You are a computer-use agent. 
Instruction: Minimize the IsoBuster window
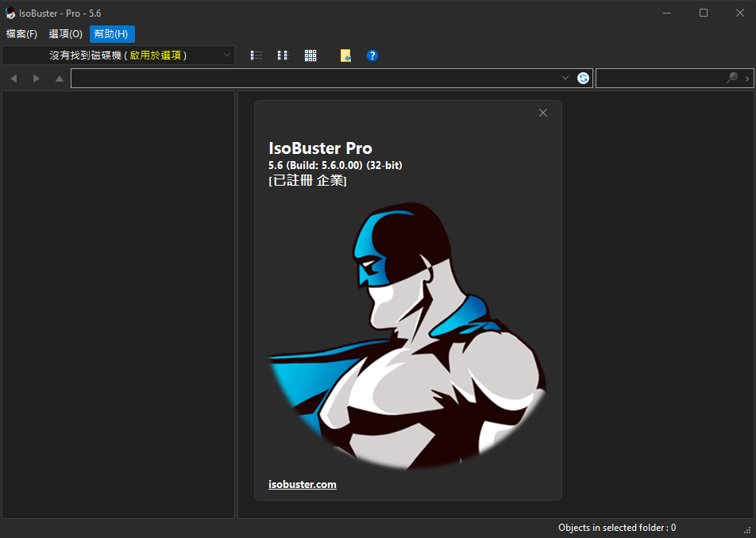[x=667, y=13]
